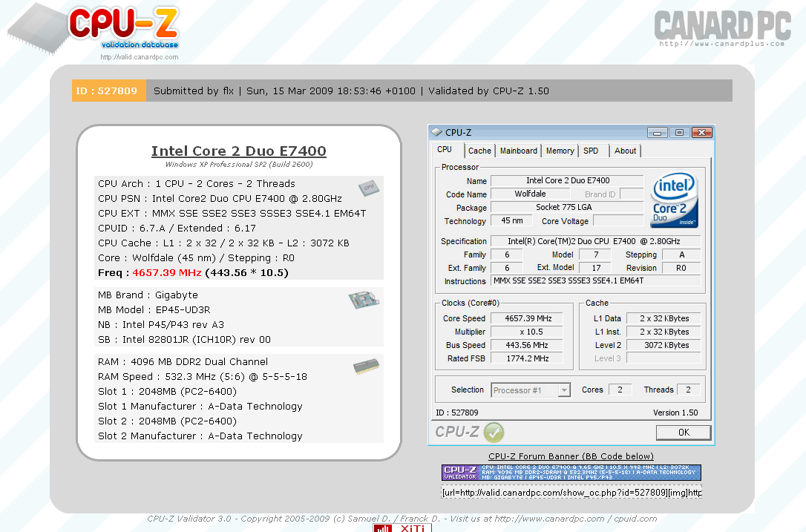Click the CPU-Z window title icon
Viewport: 806px width, 532px height.
[x=436, y=133]
